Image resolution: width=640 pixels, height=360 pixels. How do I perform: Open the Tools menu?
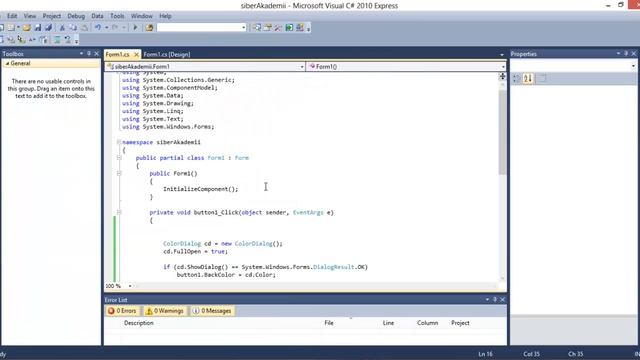tap(117, 16)
